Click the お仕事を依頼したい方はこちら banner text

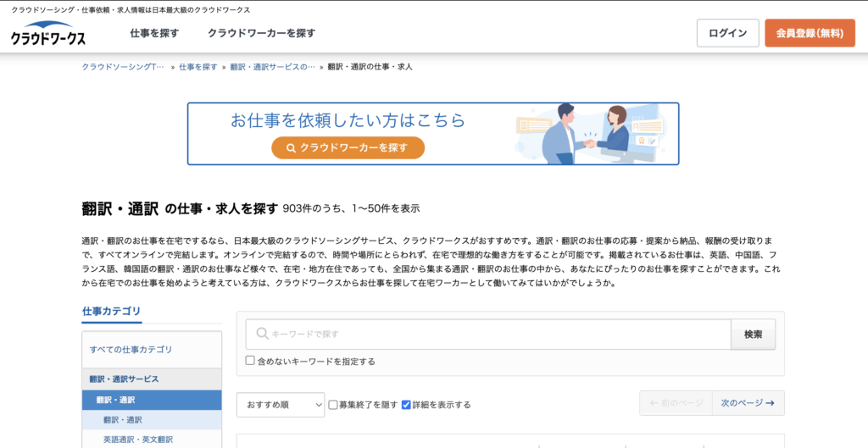click(348, 120)
